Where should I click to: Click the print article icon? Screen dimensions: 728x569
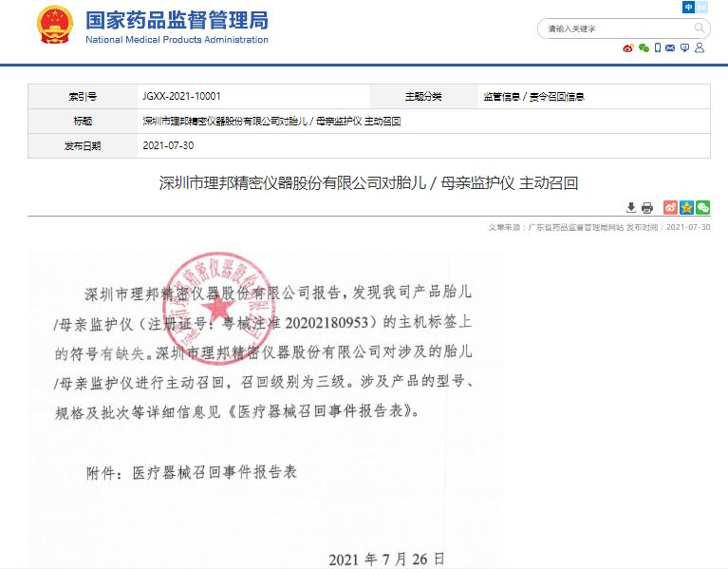tap(647, 208)
